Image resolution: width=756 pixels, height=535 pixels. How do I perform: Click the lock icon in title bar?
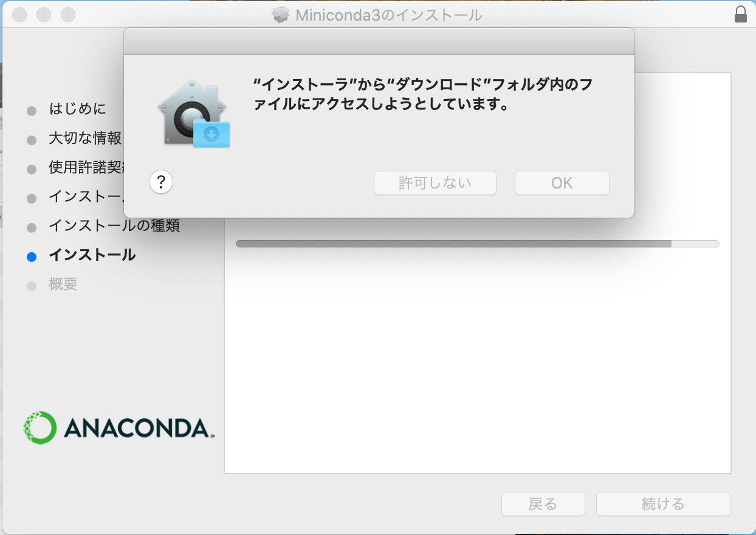pyautogui.click(x=741, y=15)
